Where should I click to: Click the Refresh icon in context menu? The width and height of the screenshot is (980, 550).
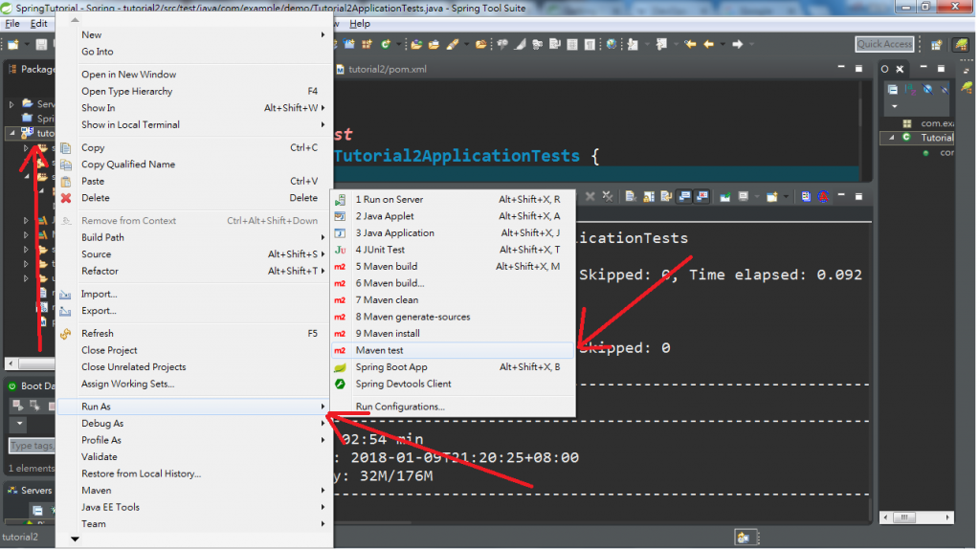click(x=66, y=334)
